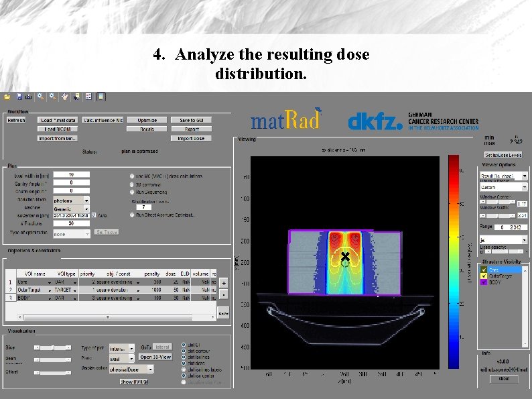Toggle the plot dose radio button
Image resolution: width=532 pixels, height=399 pixels.
point(184,363)
